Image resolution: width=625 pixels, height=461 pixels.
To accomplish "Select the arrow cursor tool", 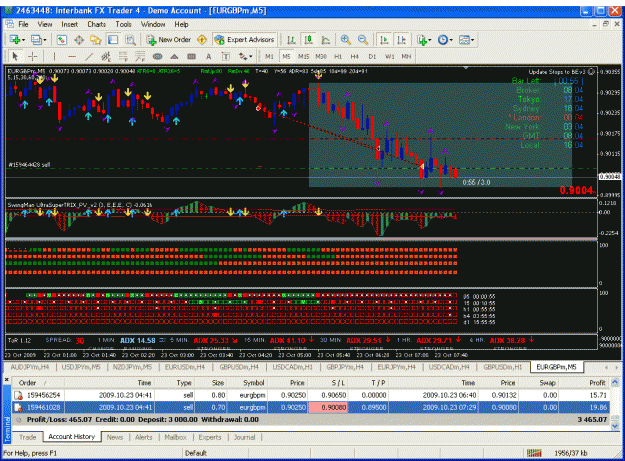I will pyautogui.click(x=15, y=56).
